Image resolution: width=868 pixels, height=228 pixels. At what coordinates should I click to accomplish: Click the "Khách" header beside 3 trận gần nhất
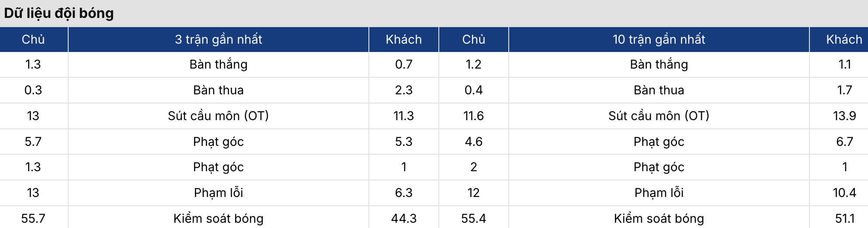404,40
